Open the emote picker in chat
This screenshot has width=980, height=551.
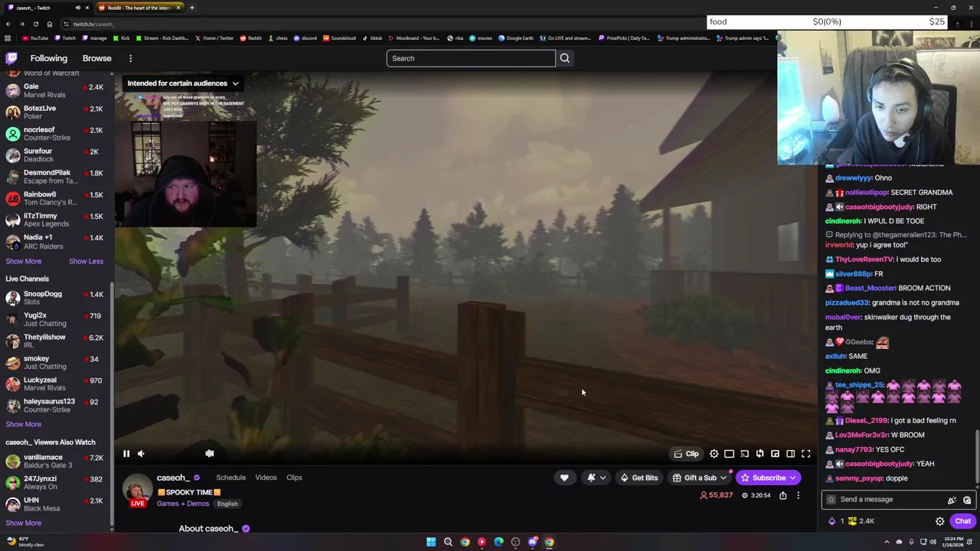point(967,500)
